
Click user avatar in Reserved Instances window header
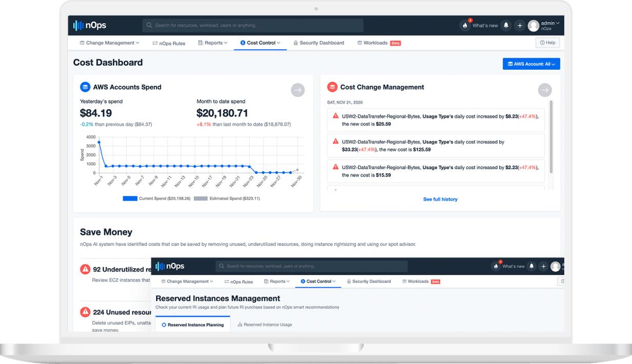556,267
